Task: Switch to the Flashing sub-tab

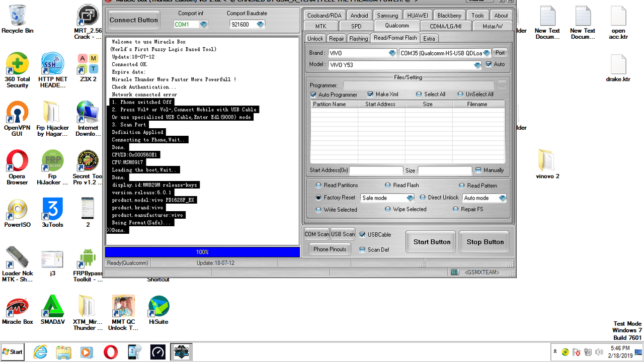Action: click(x=358, y=38)
